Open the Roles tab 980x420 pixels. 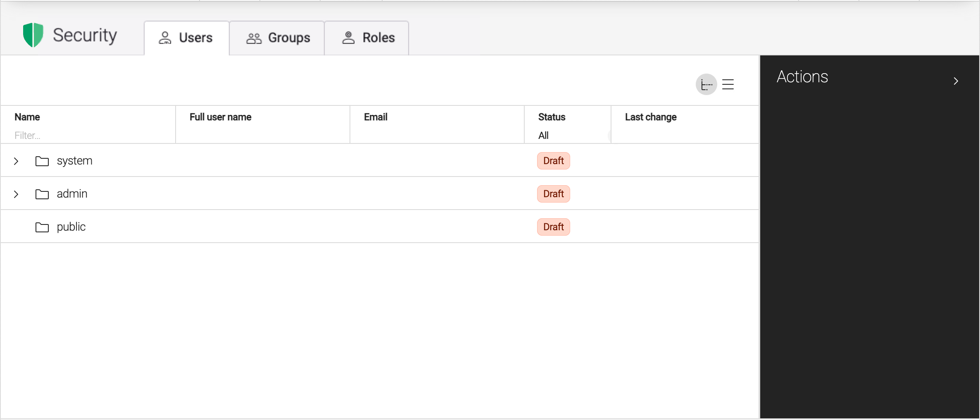click(367, 38)
